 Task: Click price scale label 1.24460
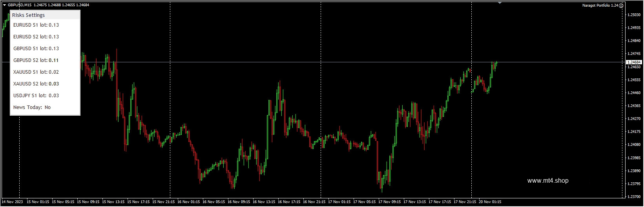pyautogui.click(x=634, y=93)
